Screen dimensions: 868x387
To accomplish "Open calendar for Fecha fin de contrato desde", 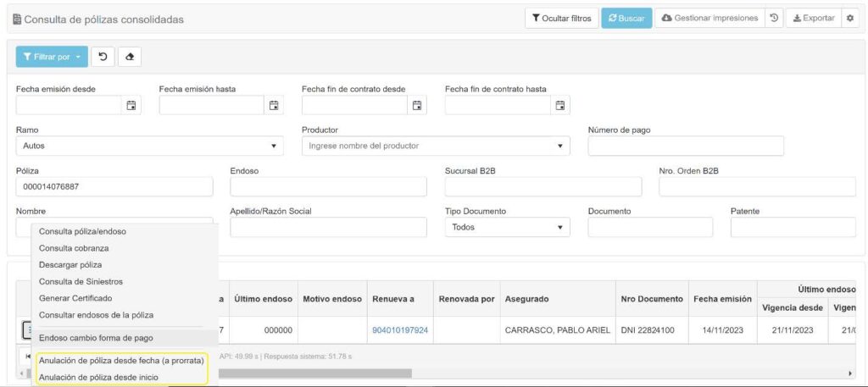I will (417, 105).
